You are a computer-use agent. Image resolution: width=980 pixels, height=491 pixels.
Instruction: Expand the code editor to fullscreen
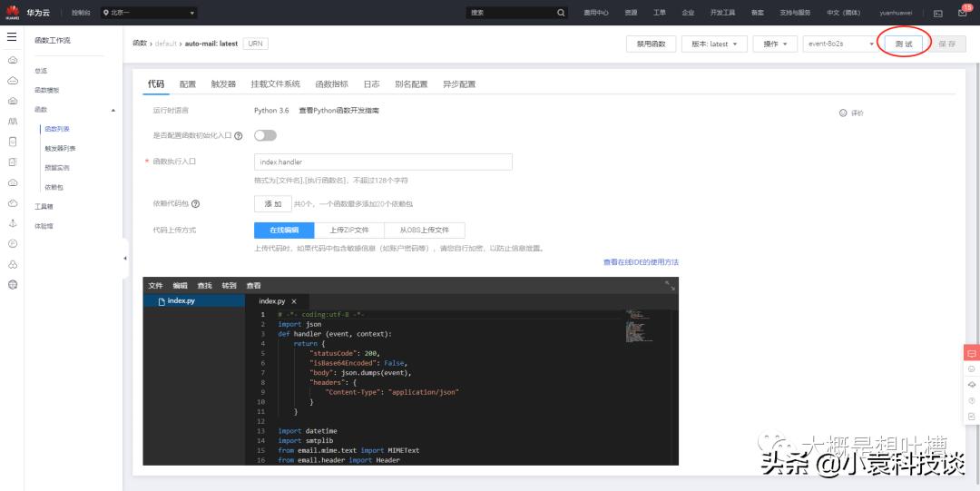pos(670,285)
